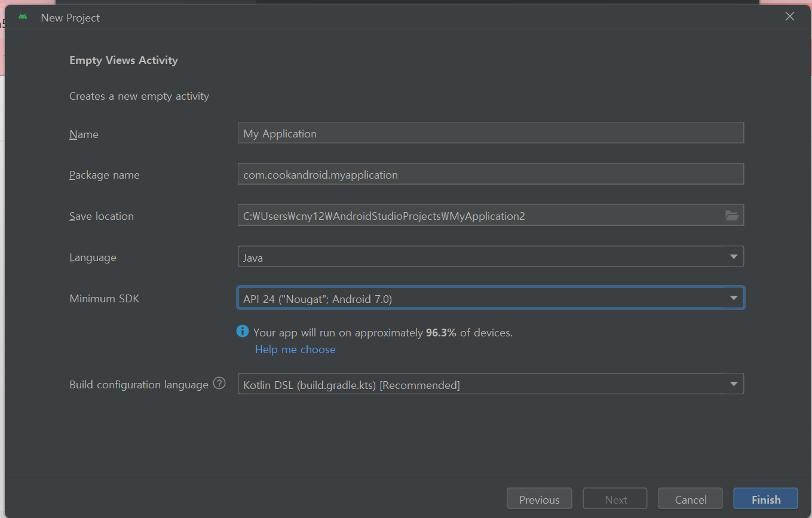Image resolution: width=812 pixels, height=518 pixels.
Task: Cancel the new project wizard
Action: [691, 499]
